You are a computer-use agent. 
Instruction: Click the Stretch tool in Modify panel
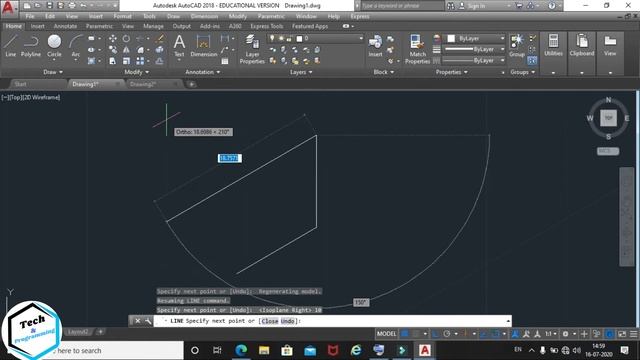[x=113, y=61]
